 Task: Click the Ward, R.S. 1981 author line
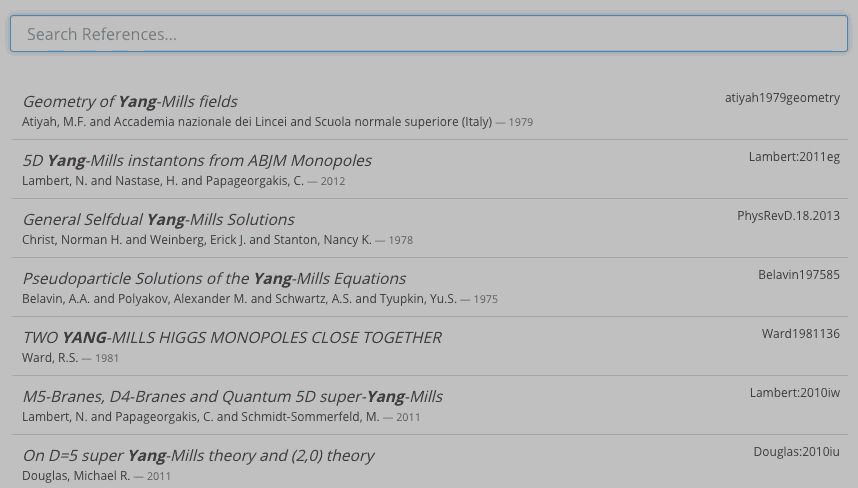click(x=70, y=358)
